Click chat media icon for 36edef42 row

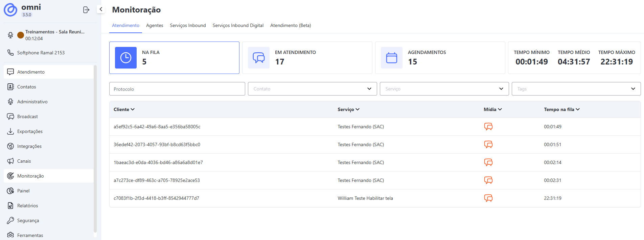pyautogui.click(x=488, y=144)
